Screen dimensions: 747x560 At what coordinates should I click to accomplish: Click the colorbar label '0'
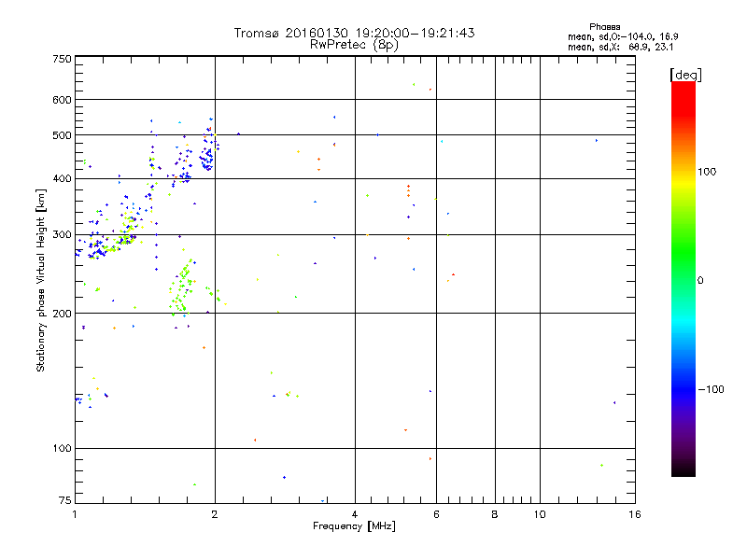699,281
